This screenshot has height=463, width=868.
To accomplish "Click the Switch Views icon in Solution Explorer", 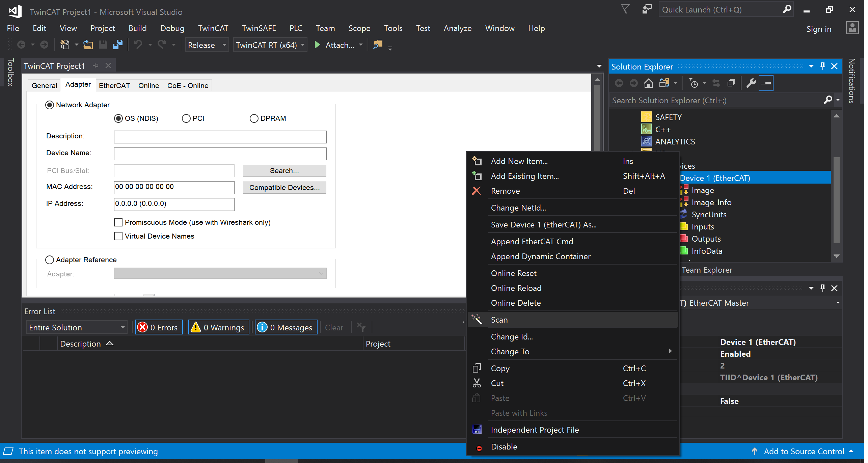I will coord(664,83).
